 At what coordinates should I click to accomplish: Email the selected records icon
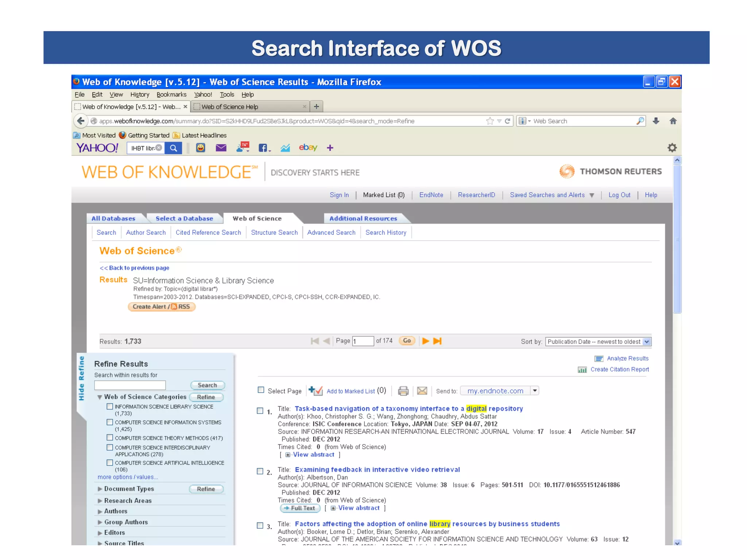point(422,391)
